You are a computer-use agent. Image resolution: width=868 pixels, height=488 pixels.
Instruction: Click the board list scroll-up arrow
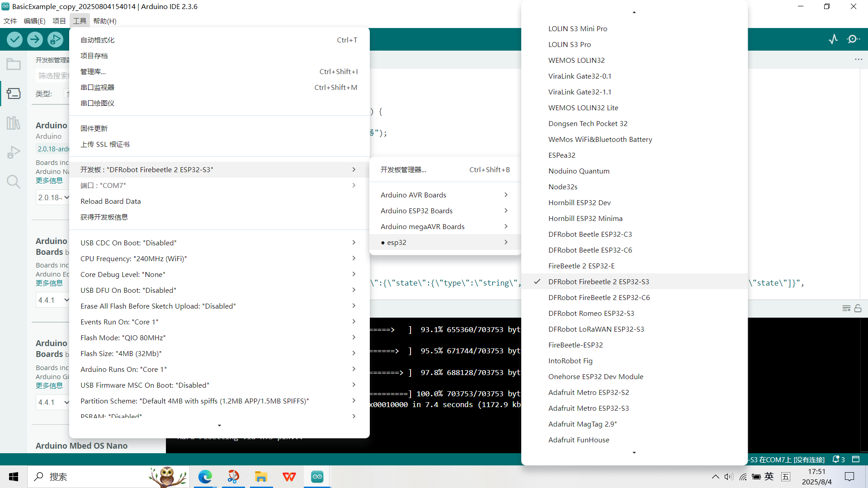click(x=634, y=12)
